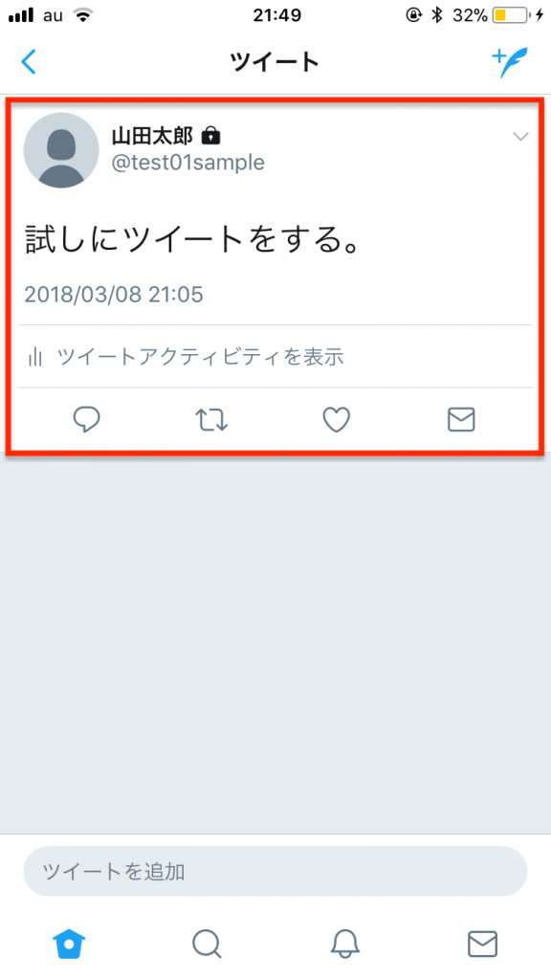
Task: Open ツイートアクティビティを表示 link
Action: coord(201,357)
